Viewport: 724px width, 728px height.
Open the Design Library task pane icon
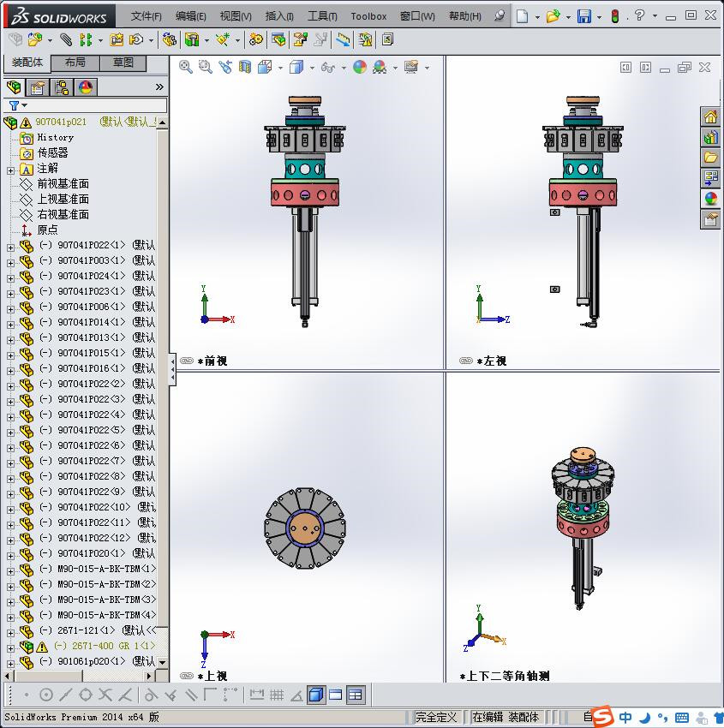(710, 137)
